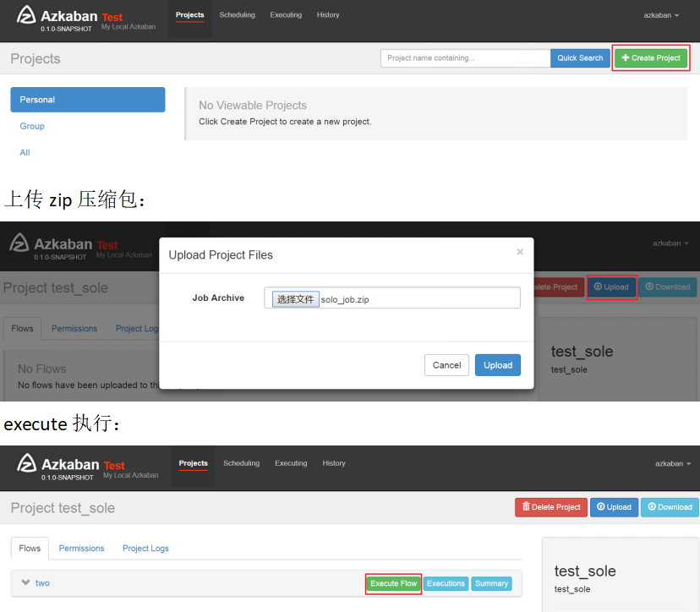
Task: Select All projects filter
Action: click(25, 153)
